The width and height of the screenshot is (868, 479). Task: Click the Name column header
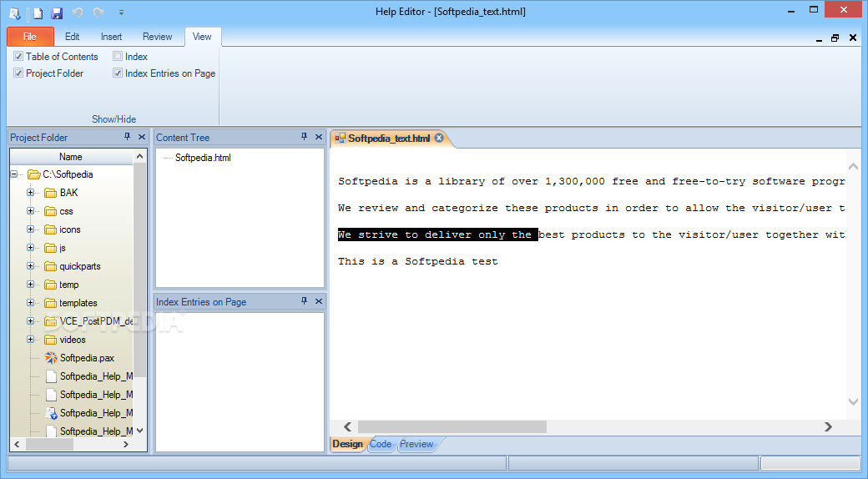(71, 157)
